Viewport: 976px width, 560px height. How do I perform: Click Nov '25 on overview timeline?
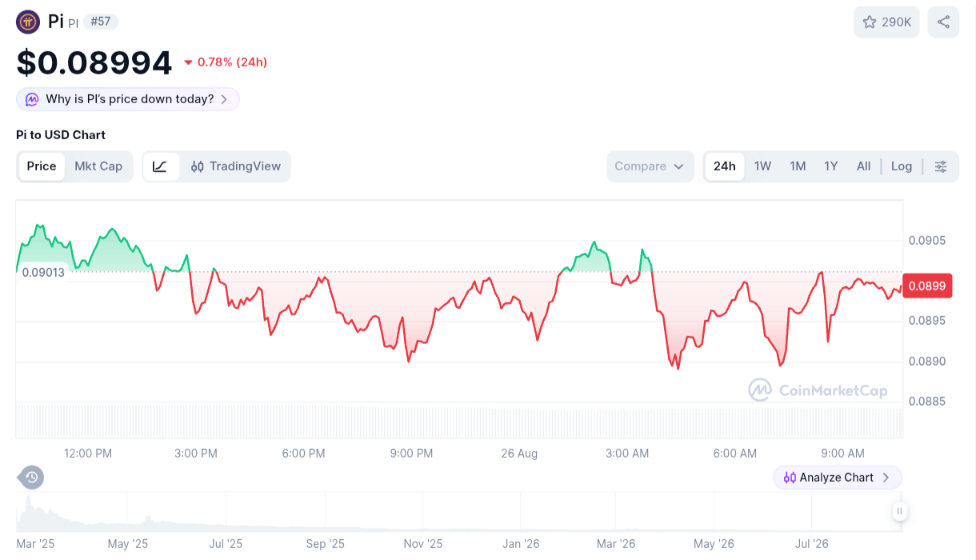(x=423, y=544)
